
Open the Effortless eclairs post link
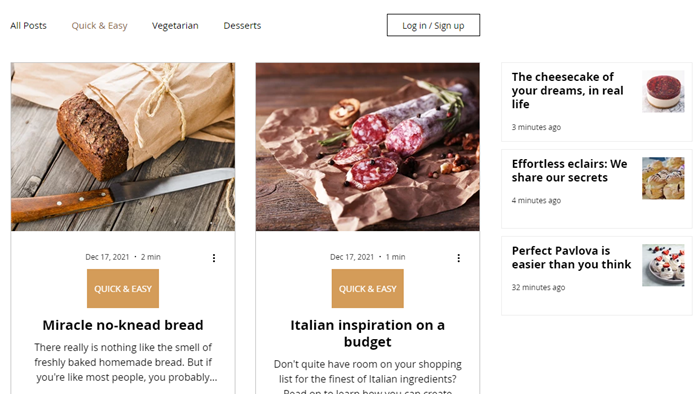[569, 170]
